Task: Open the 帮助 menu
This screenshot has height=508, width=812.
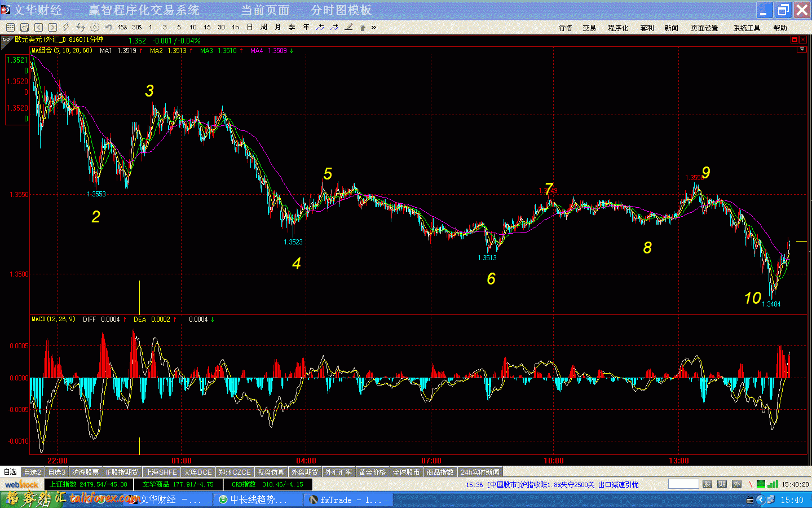Action: click(780, 28)
